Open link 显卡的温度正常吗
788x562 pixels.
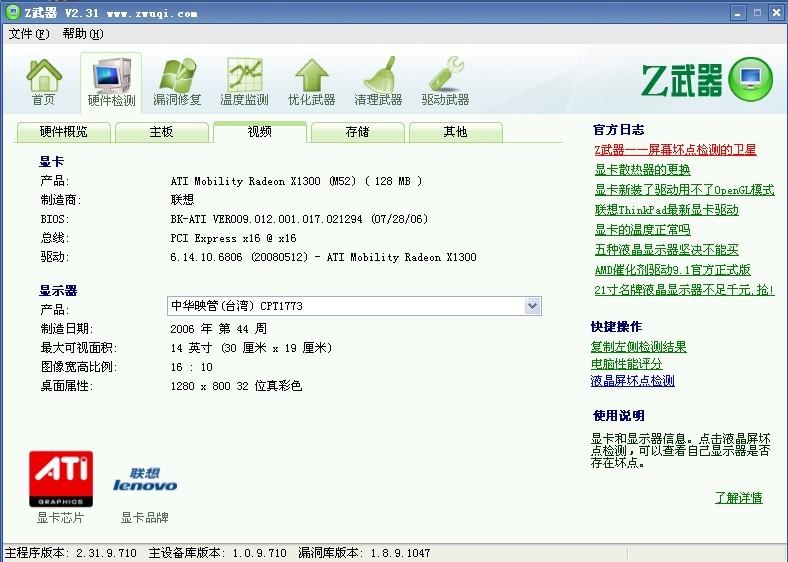642,230
